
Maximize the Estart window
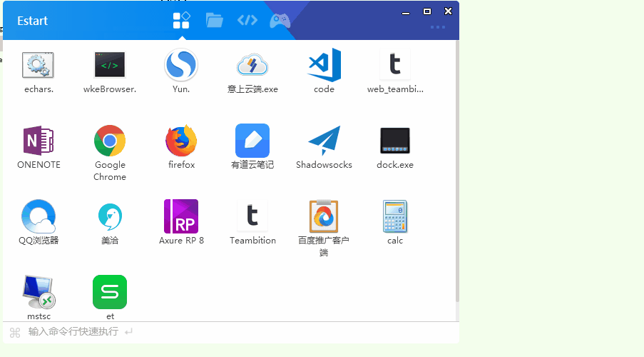(x=427, y=11)
